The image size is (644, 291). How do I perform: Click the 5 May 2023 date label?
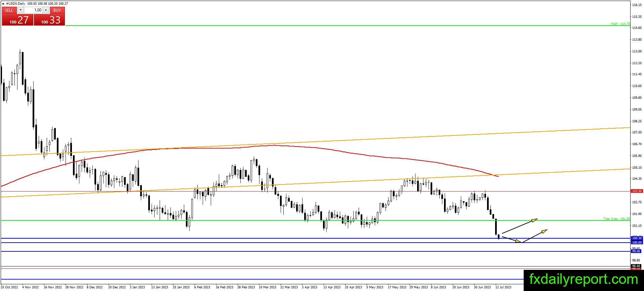[375, 287]
